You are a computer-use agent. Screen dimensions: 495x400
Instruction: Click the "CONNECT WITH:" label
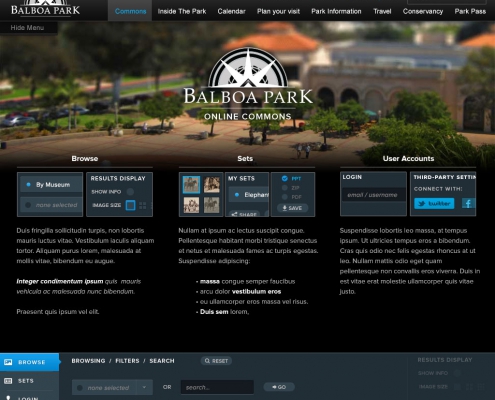438,189
